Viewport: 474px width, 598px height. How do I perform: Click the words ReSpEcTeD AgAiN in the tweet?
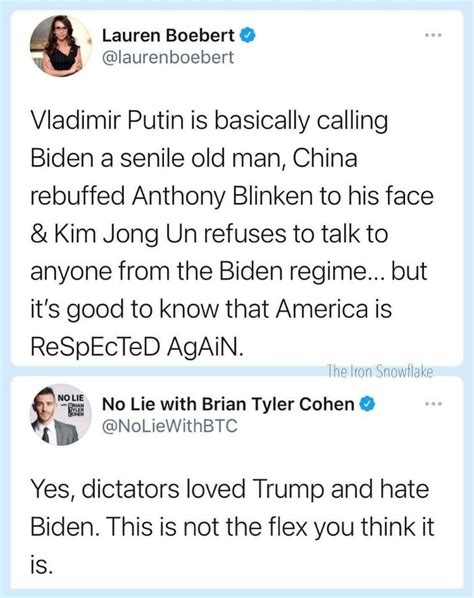pyautogui.click(x=137, y=347)
